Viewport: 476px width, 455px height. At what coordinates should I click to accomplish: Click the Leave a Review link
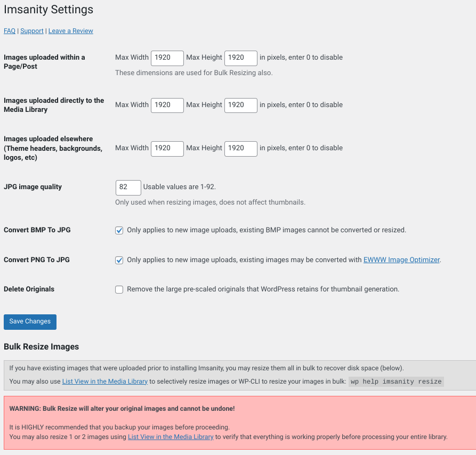71,31
